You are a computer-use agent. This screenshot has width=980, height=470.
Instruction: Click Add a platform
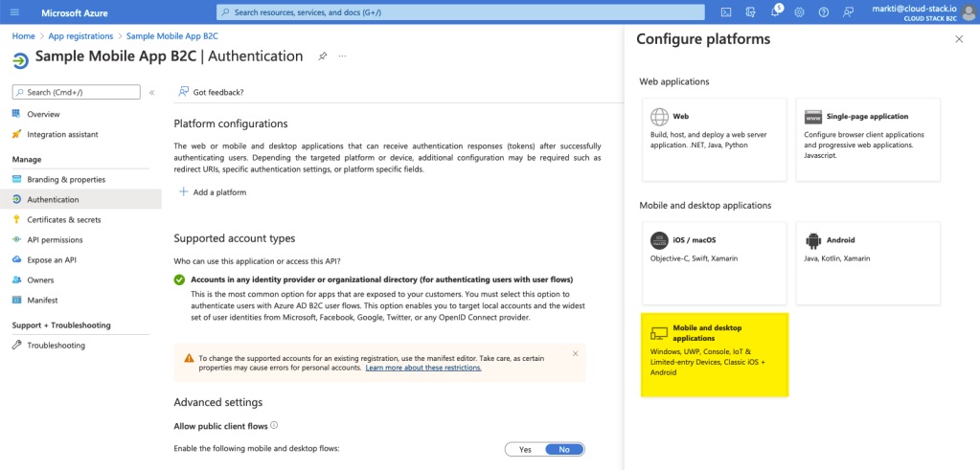click(213, 192)
